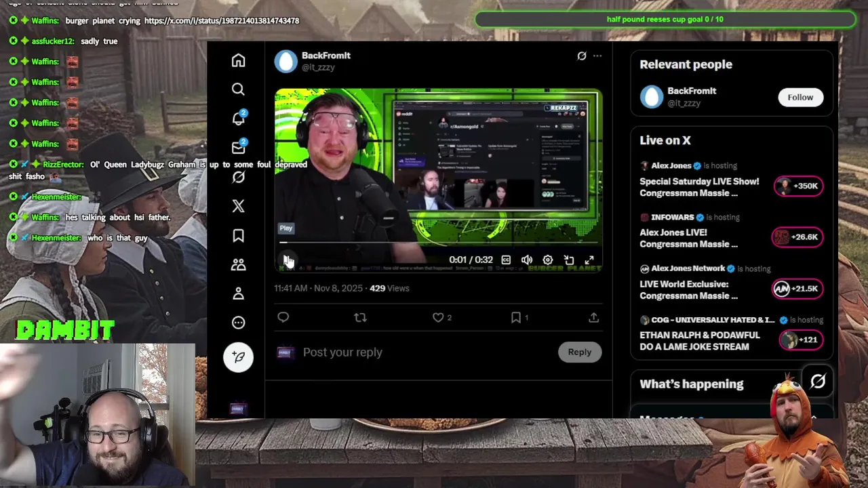Join the +21.5K live listeners badge
The width and height of the screenshot is (868, 488).
(797, 288)
